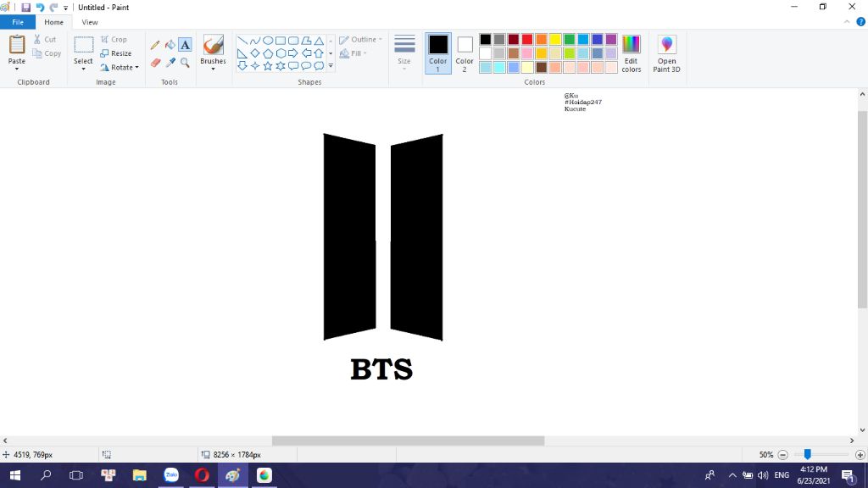Select the Text tool
Image resolution: width=868 pixels, height=488 pixels.
[x=185, y=45]
